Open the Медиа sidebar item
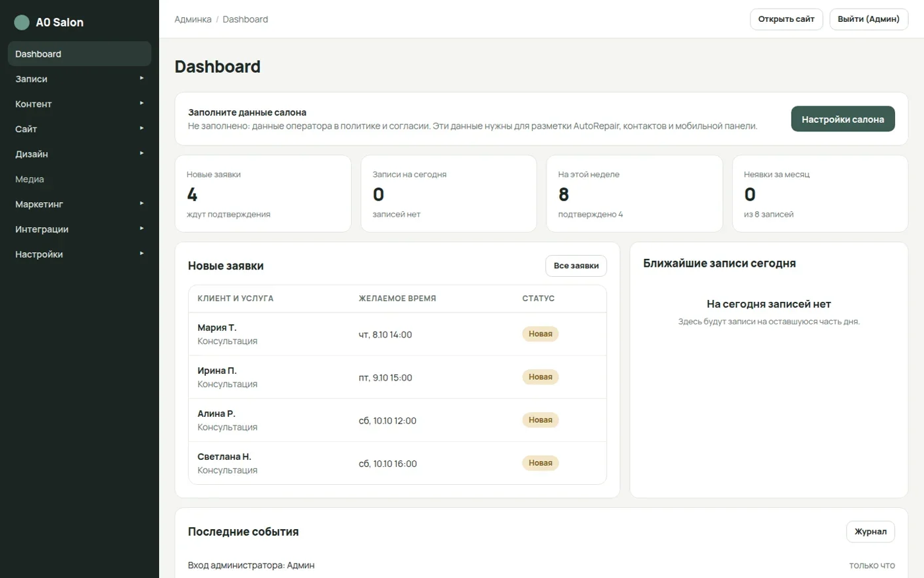Image resolution: width=924 pixels, height=578 pixels. pyautogui.click(x=79, y=179)
